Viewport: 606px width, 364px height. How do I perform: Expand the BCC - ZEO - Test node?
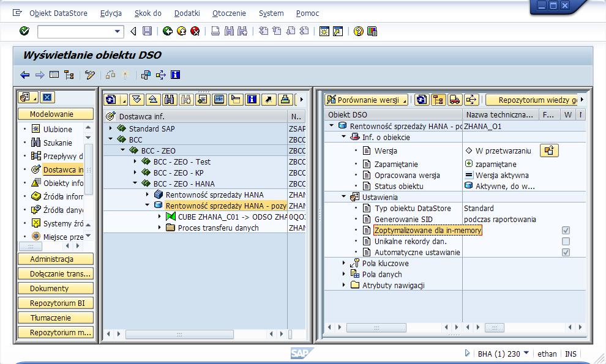tap(135, 162)
